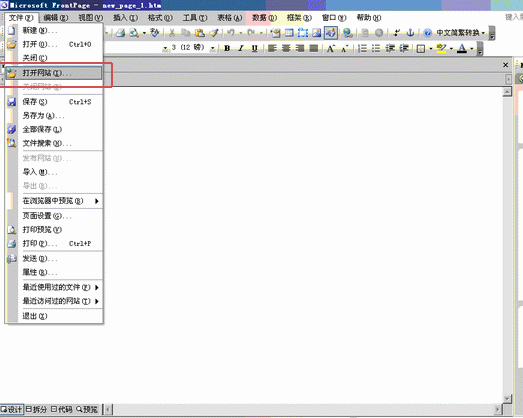Toggle Bold formatting
Viewport: 523px width, 418px height.
[x=227, y=48]
